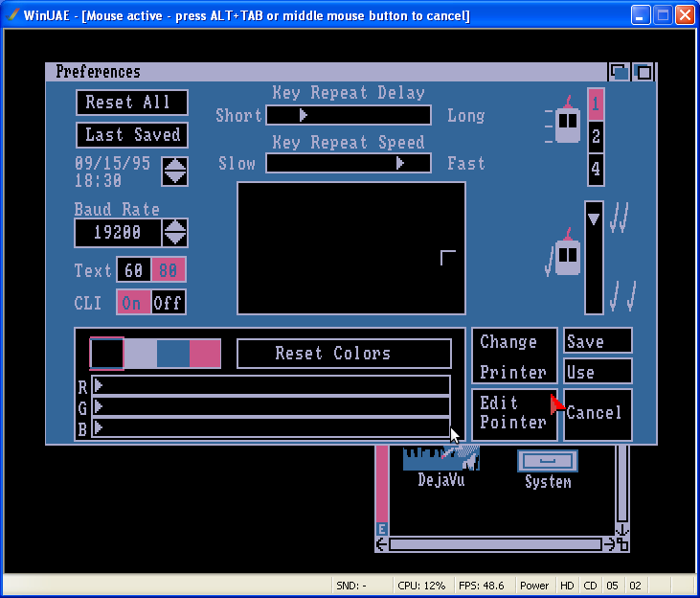700x598 pixels.
Task: Open the System drawer icon
Action: coord(548,469)
